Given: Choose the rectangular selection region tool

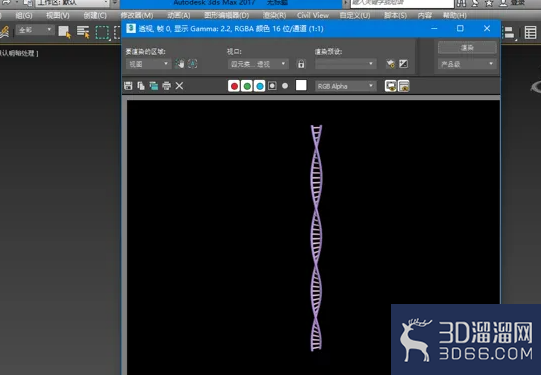Looking at the screenshot, I should tap(102, 32).
